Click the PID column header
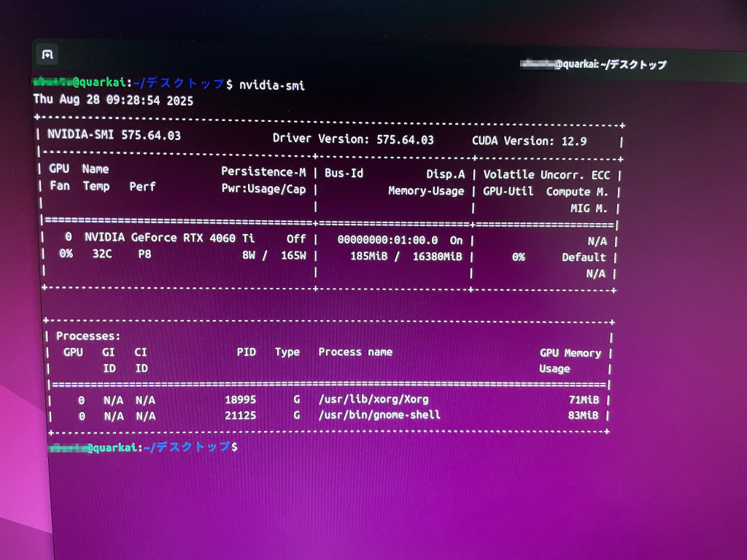Viewport: 747px width, 560px height. coord(247,352)
